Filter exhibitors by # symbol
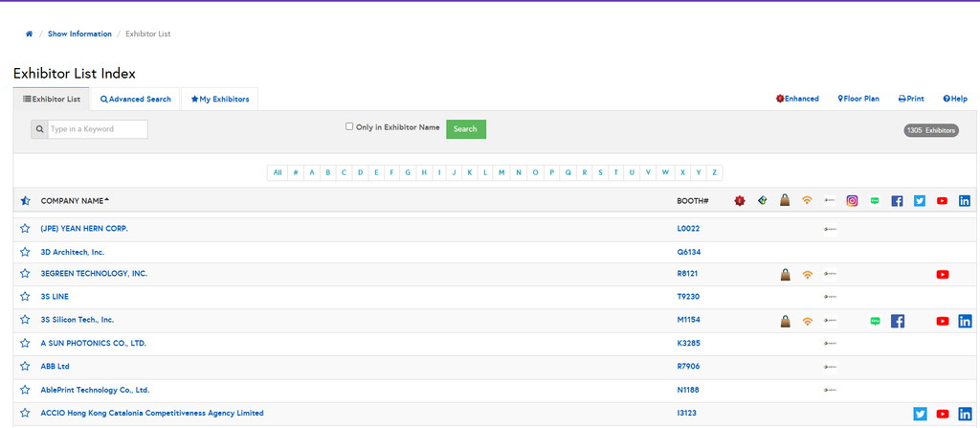 click(x=296, y=172)
